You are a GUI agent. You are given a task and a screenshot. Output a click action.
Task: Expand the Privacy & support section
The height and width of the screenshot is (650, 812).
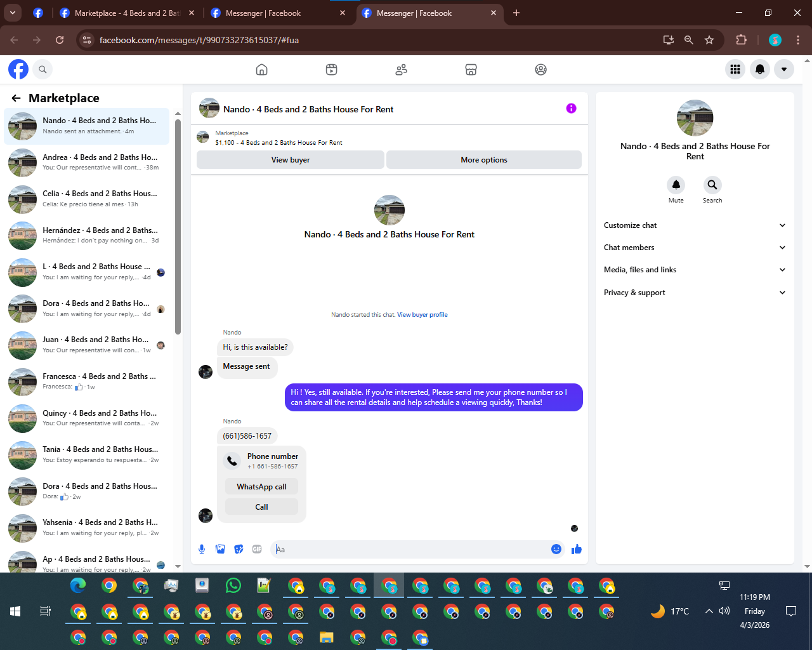pos(695,293)
